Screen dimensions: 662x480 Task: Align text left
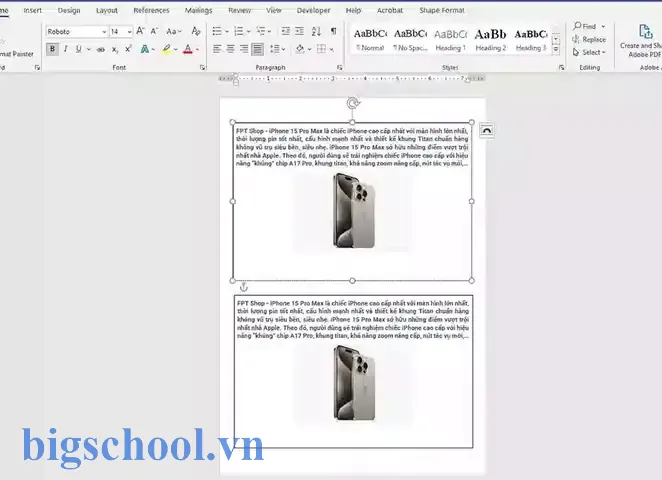pyautogui.click(x=217, y=49)
